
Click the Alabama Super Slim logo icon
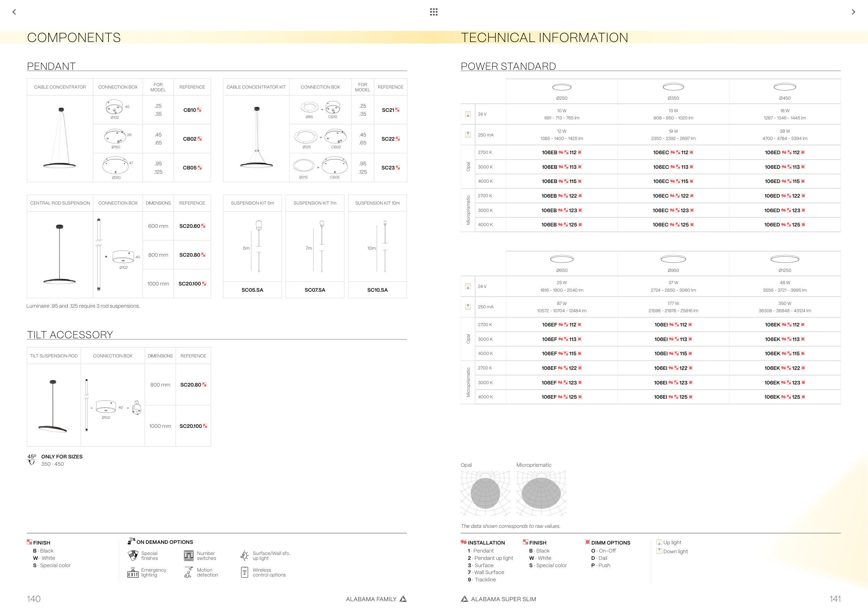pos(465,599)
